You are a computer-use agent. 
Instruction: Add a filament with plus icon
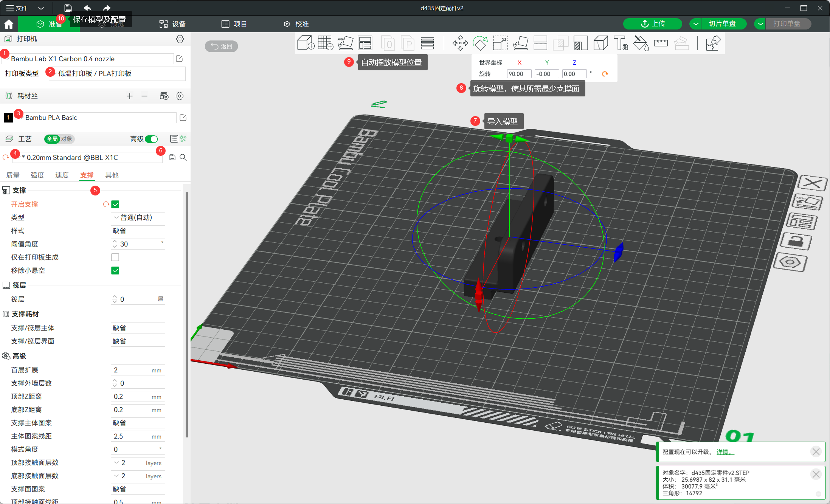(130, 96)
